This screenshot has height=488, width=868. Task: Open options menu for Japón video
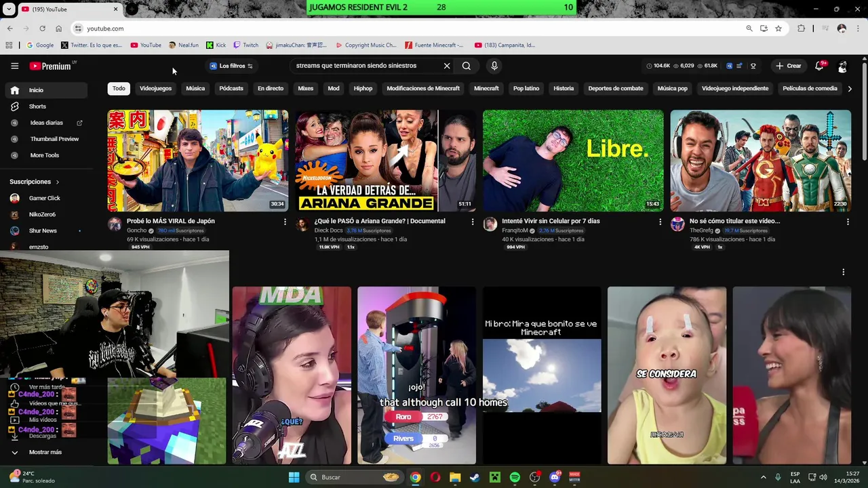point(285,222)
